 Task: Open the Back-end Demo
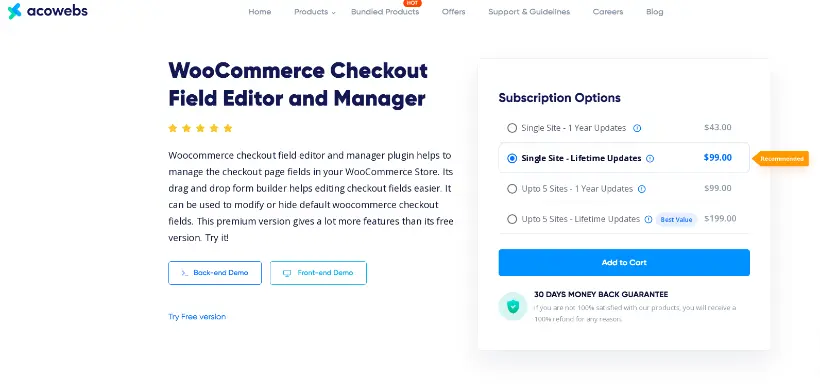[215, 273]
